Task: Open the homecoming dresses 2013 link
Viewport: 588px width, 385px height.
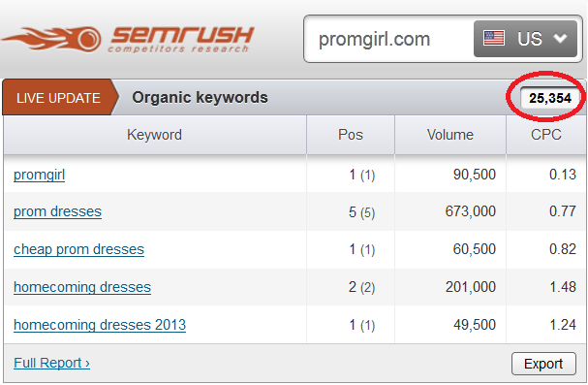Action: [x=100, y=325]
